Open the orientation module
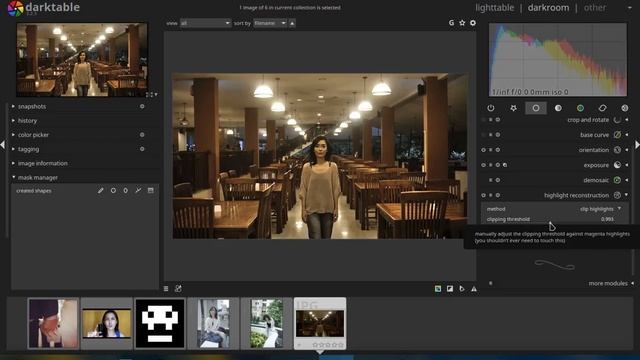The height and width of the screenshot is (360, 640). (x=593, y=150)
